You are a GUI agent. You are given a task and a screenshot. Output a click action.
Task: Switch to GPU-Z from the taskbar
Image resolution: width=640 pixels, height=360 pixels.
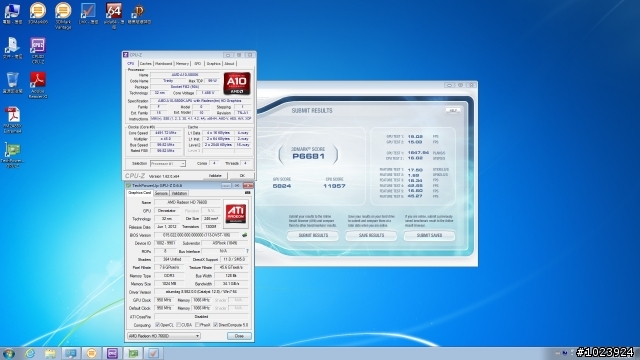133,353
